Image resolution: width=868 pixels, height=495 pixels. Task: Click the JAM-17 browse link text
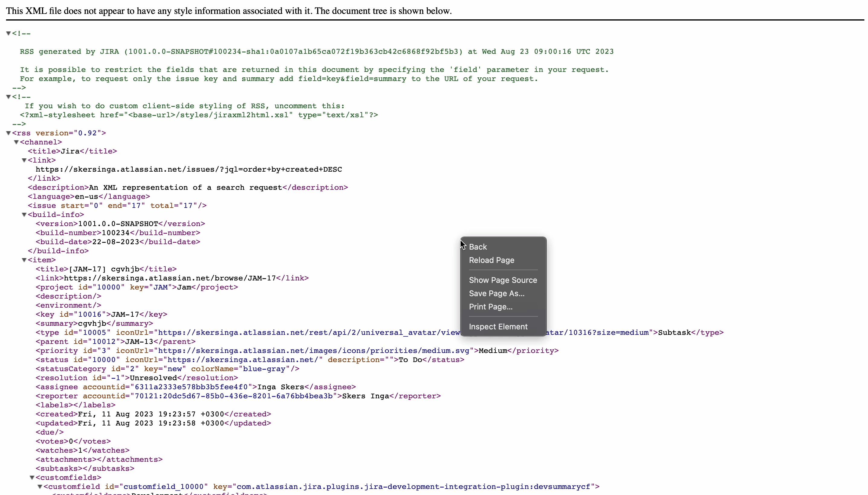[170, 278]
